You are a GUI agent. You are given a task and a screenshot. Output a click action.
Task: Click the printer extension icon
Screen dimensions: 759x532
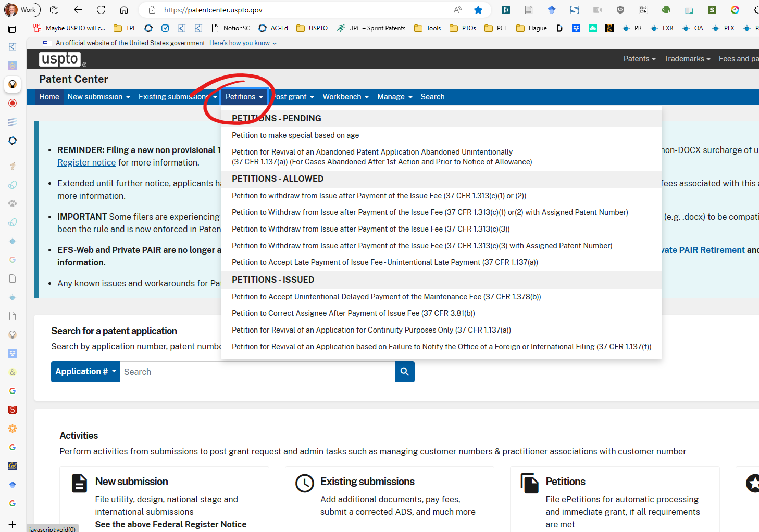click(x=666, y=10)
